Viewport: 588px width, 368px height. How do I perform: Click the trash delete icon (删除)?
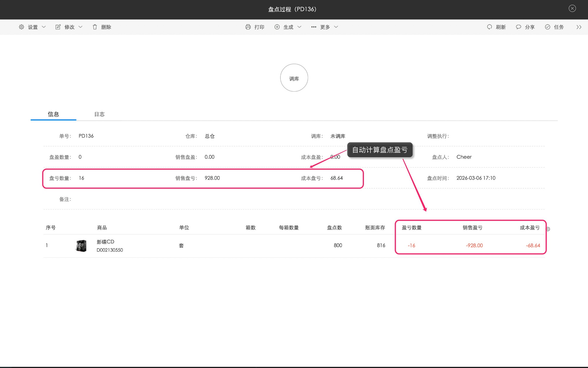95,27
